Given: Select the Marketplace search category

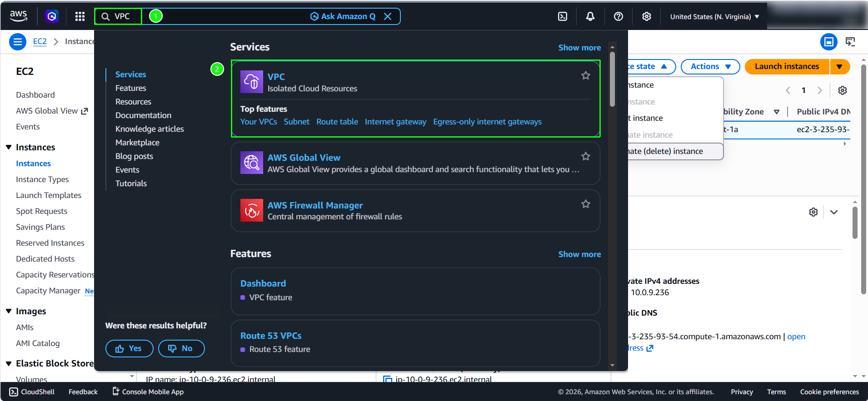Looking at the screenshot, I should point(137,143).
